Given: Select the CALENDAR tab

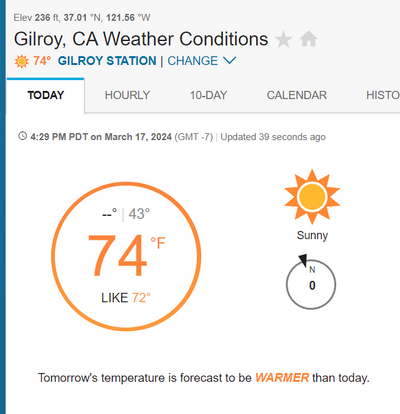Looking at the screenshot, I should 297,95.
